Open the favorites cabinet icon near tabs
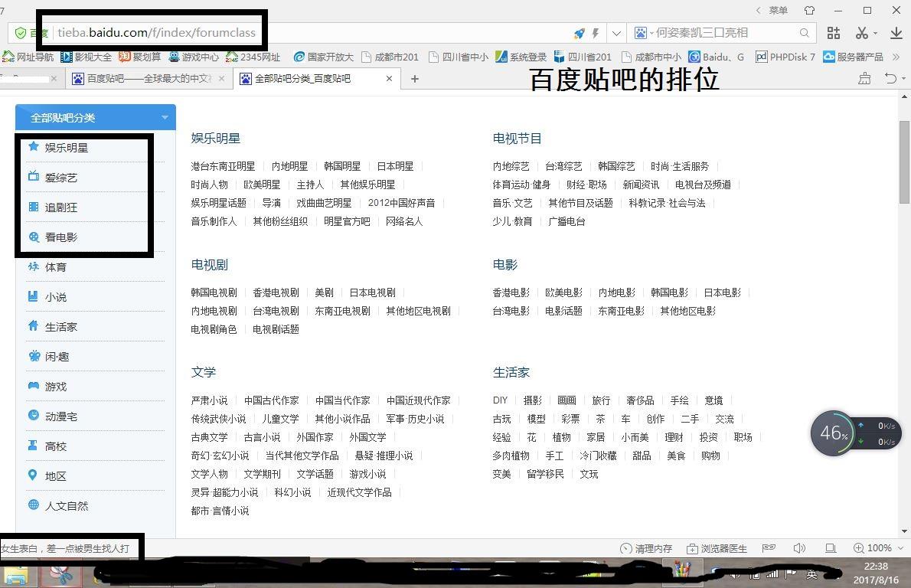The image size is (911, 588). pyautogui.click(x=864, y=78)
